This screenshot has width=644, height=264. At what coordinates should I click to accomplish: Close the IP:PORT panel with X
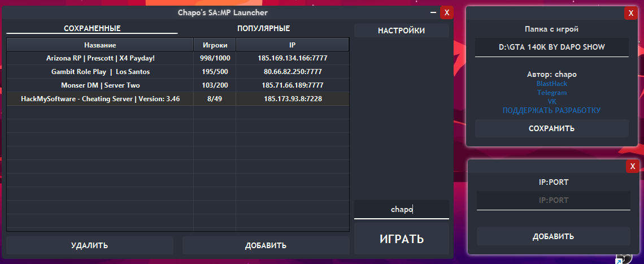[632, 166]
